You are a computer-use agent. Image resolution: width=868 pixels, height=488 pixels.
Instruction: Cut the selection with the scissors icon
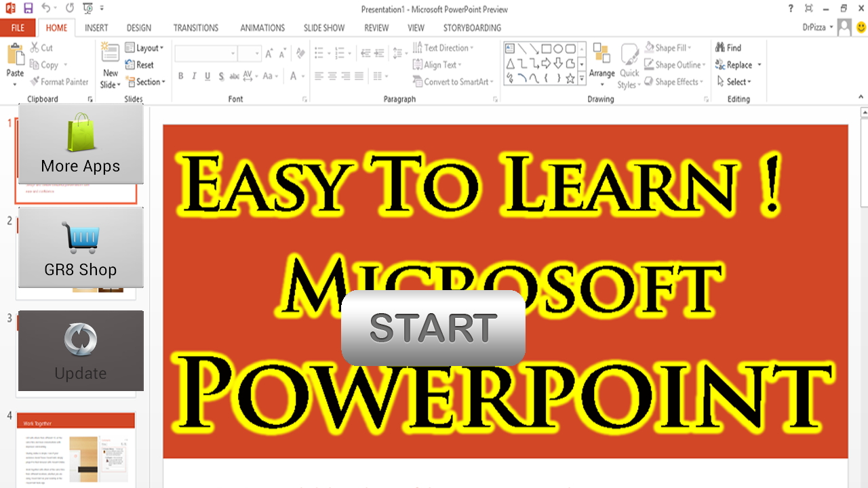[x=35, y=48]
